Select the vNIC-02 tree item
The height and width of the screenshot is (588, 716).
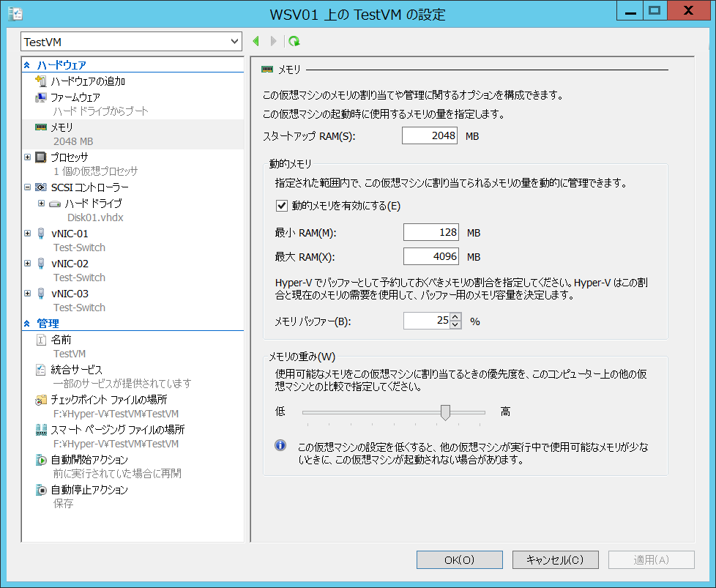[x=70, y=264]
